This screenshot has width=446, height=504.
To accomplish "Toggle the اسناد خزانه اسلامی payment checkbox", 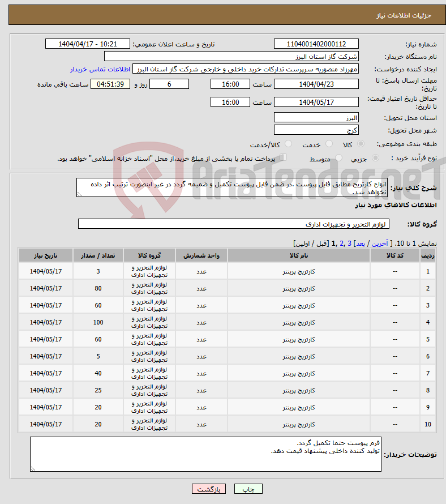I will (x=283, y=157).
